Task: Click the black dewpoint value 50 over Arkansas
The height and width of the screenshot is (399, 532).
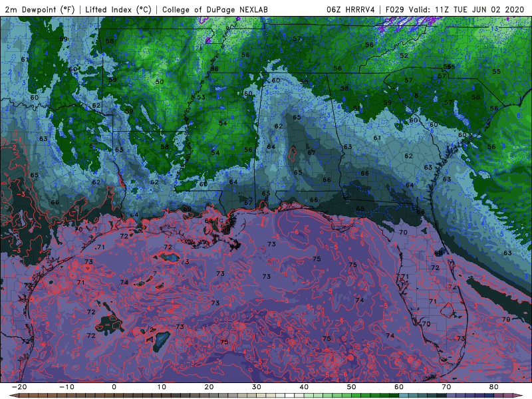Action: [x=160, y=82]
